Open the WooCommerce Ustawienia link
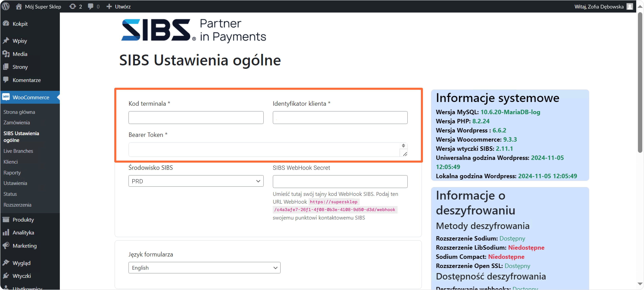 15,183
